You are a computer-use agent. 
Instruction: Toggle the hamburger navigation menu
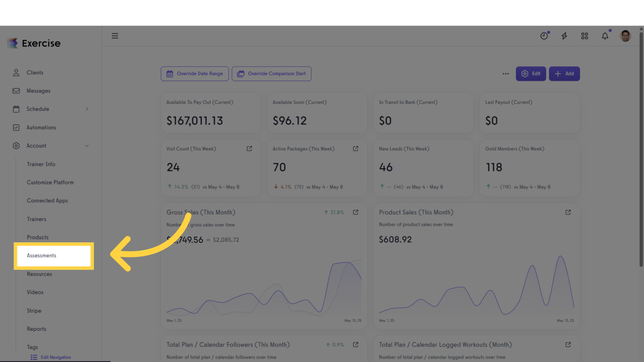click(x=115, y=35)
